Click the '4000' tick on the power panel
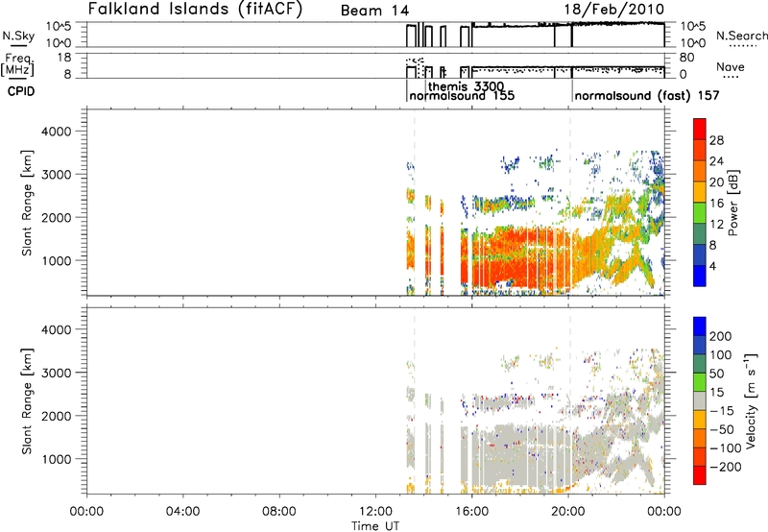768x532 pixels. click(x=56, y=132)
